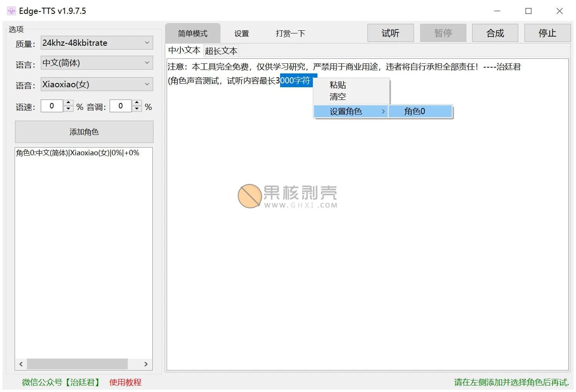This screenshot has width=576, height=392.
Task: Choose 清空 from the context menu
Action: (x=337, y=96)
